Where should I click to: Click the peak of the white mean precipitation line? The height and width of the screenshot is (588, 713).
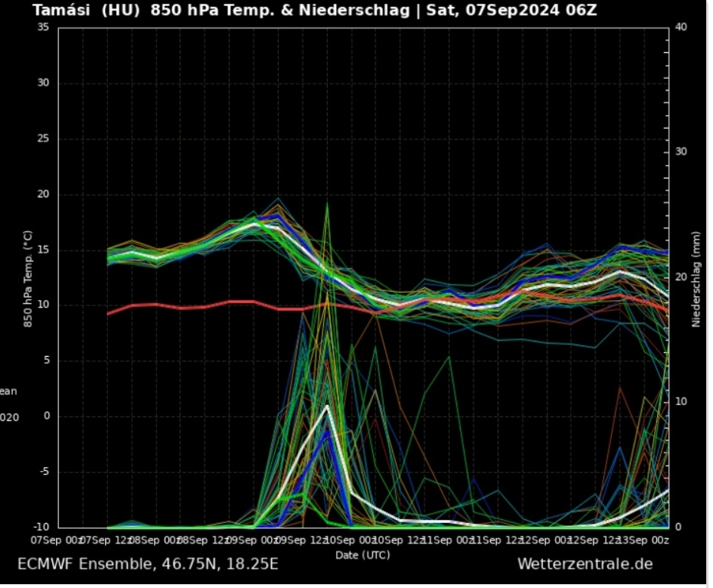click(x=328, y=406)
